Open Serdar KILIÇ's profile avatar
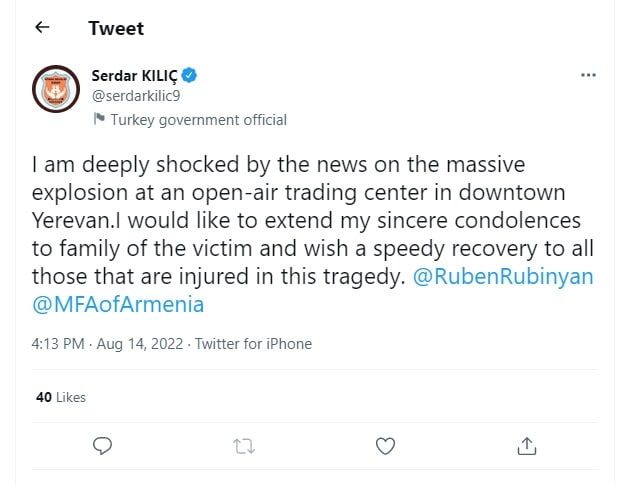Viewport: 621px width, 486px height. (56, 89)
